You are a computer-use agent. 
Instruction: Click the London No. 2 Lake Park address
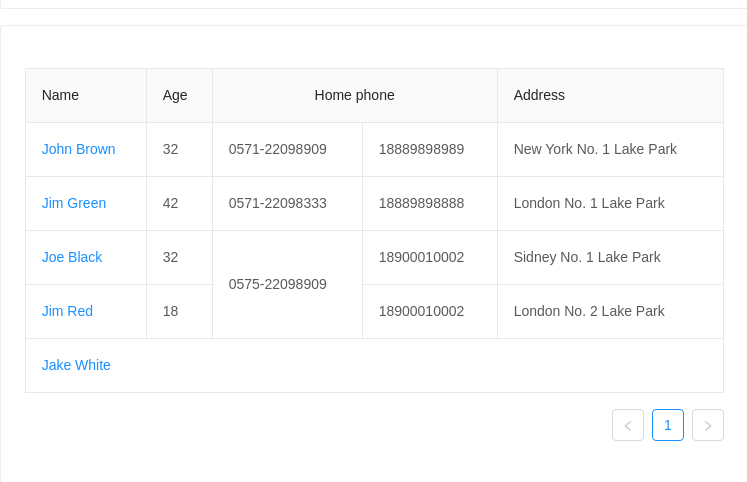pos(589,311)
